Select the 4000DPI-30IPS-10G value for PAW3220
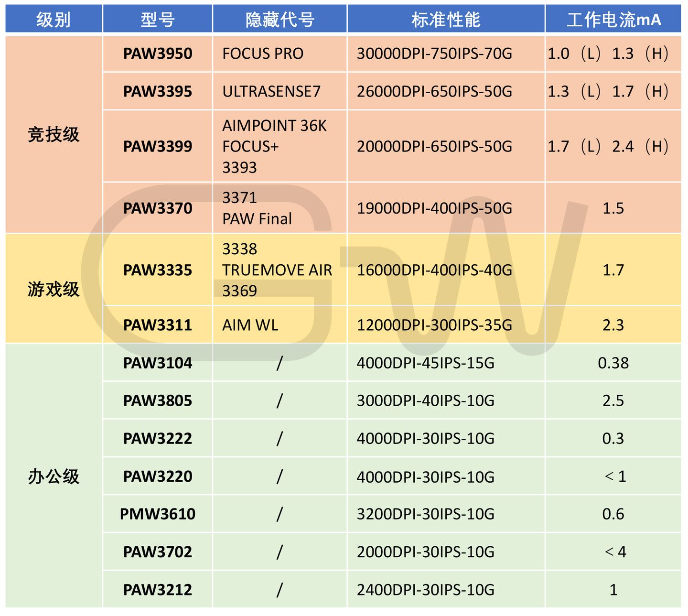Viewport: 688px width, 616px height. (426, 476)
